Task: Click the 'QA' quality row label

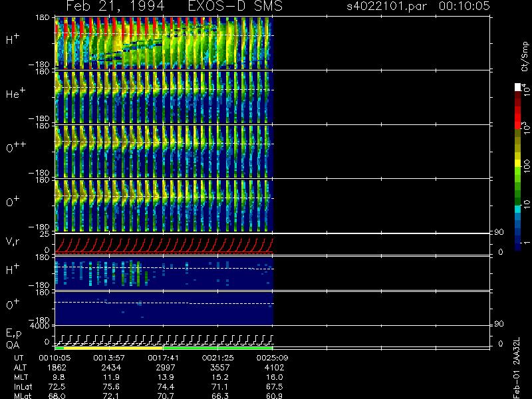Action: (13, 344)
